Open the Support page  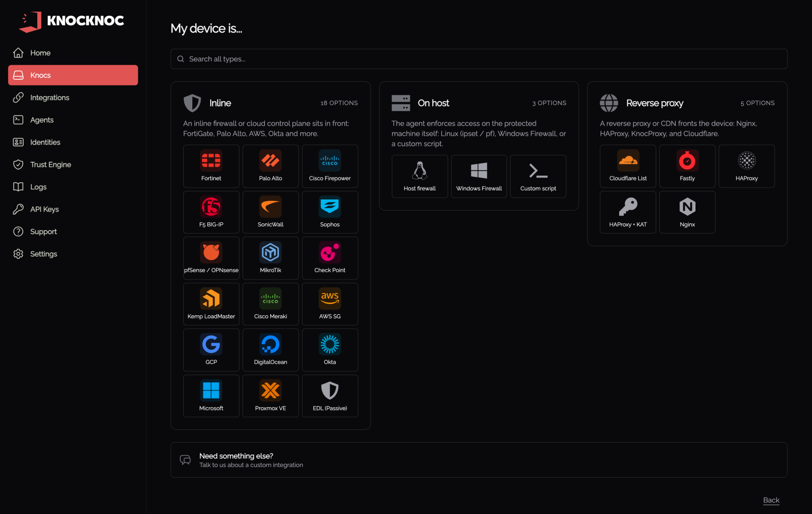click(73, 232)
